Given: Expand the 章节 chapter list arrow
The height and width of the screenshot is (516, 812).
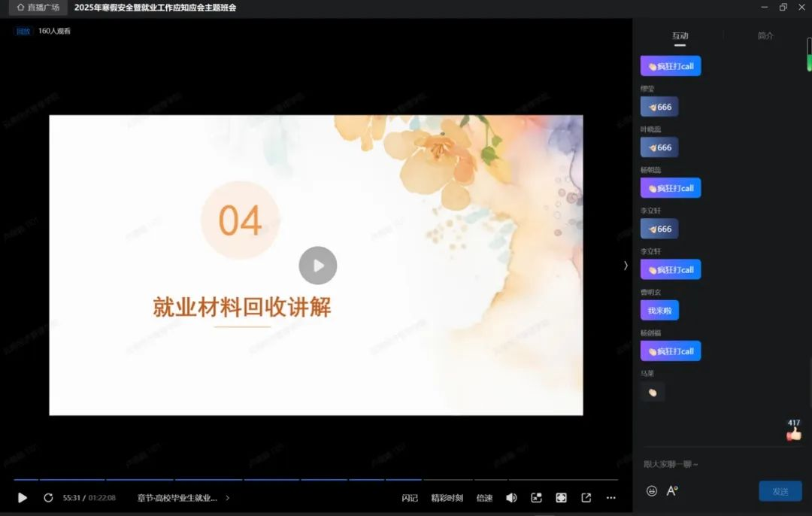Looking at the screenshot, I should 228,498.
